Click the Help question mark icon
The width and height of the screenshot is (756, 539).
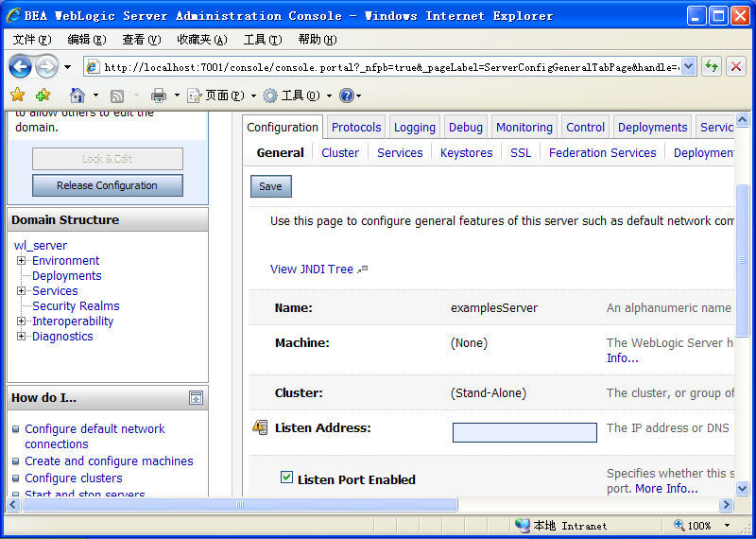pos(346,96)
